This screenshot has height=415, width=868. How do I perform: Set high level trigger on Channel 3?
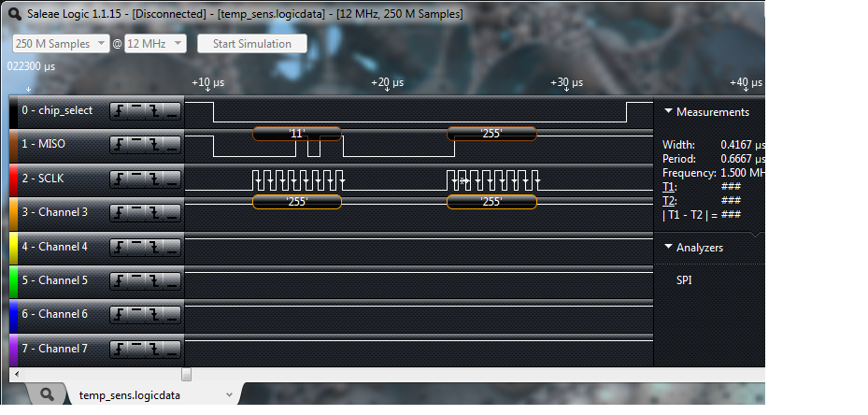[136, 213]
